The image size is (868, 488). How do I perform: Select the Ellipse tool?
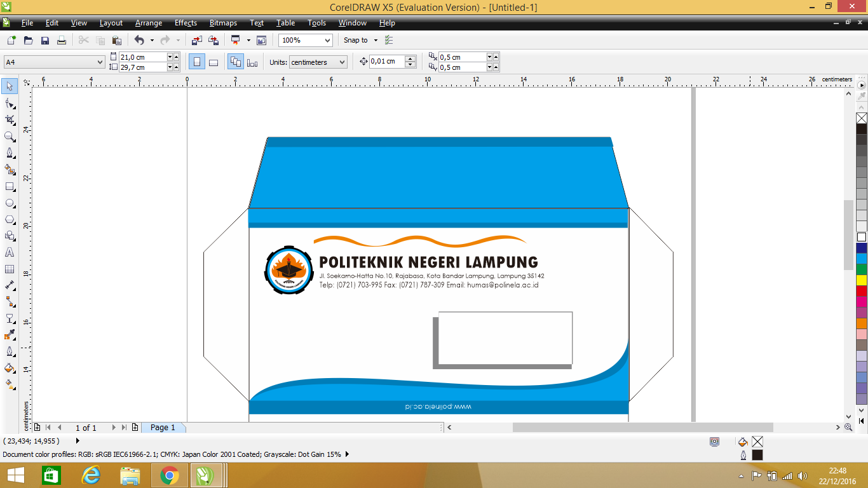tap(10, 203)
